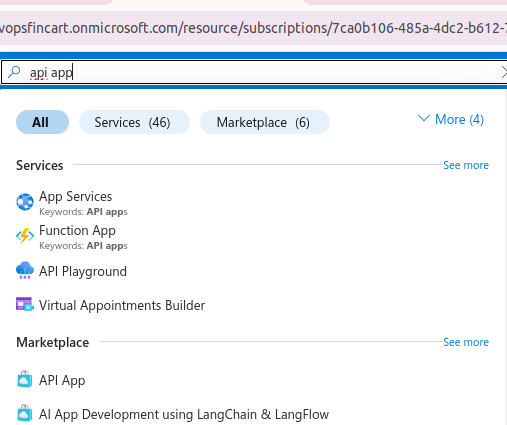The height and width of the screenshot is (425, 507).
Task: Open the API Playground service
Action: click(x=83, y=271)
